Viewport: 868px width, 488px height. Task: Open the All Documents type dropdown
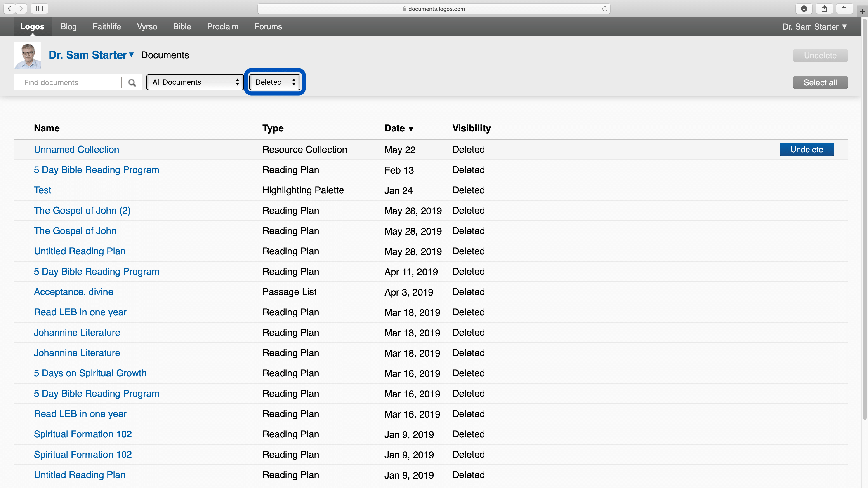[x=195, y=82]
